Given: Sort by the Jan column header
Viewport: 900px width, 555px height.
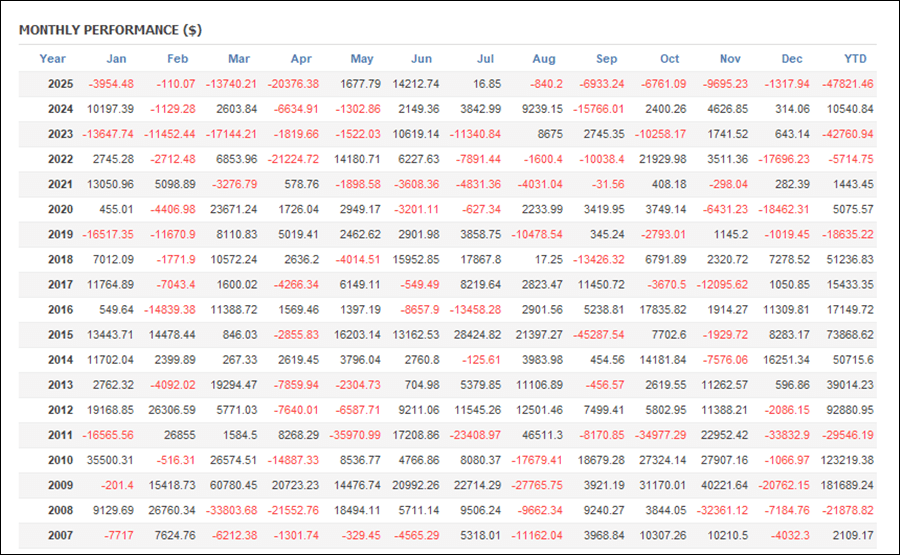Looking at the screenshot, I should tap(116, 58).
